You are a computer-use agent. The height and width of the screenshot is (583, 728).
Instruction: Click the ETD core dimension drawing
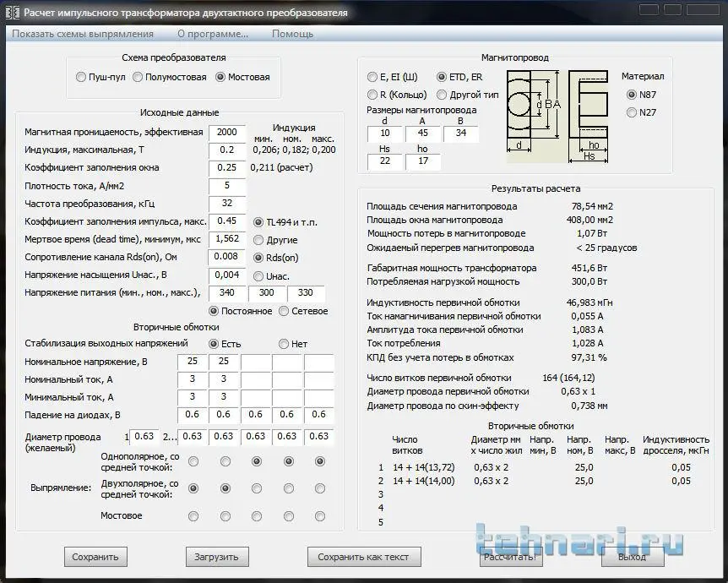557,116
